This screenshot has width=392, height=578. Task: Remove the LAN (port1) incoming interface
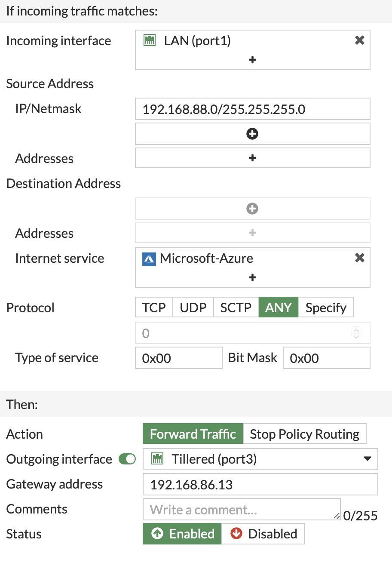click(x=359, y=40)
